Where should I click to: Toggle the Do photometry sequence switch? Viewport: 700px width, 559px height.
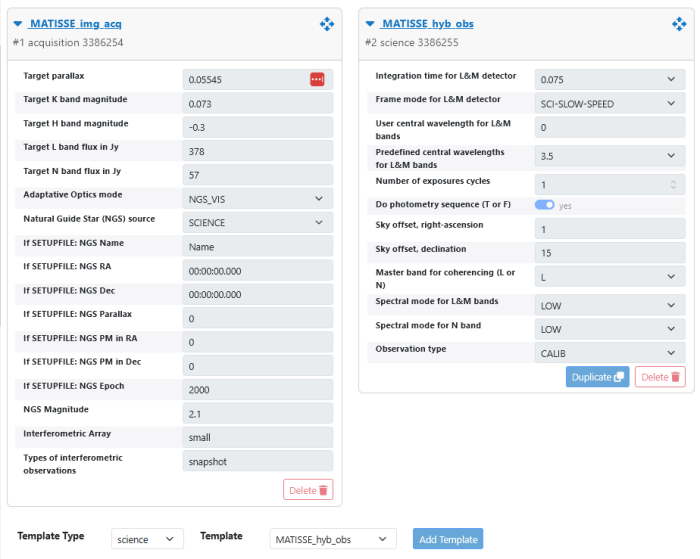click(545, 205)
